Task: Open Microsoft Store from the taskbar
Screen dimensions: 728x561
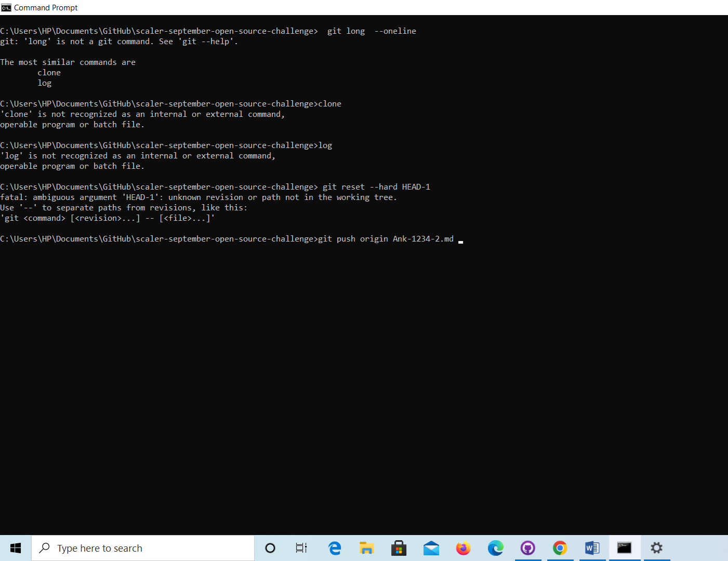Action: (399, 548)
